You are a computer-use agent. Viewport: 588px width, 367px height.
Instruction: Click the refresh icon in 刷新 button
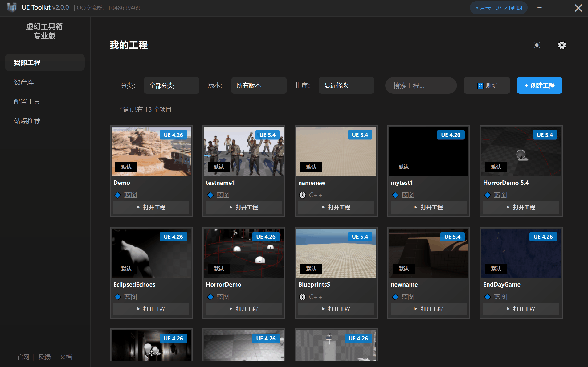pos(480,86)
